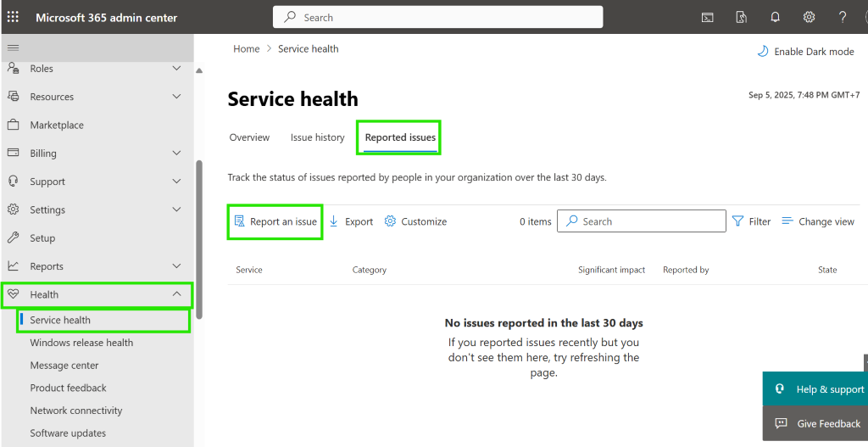The image size is (868, 447).
Task: Click the Setup wrench icon
Action: click(14, 237)
